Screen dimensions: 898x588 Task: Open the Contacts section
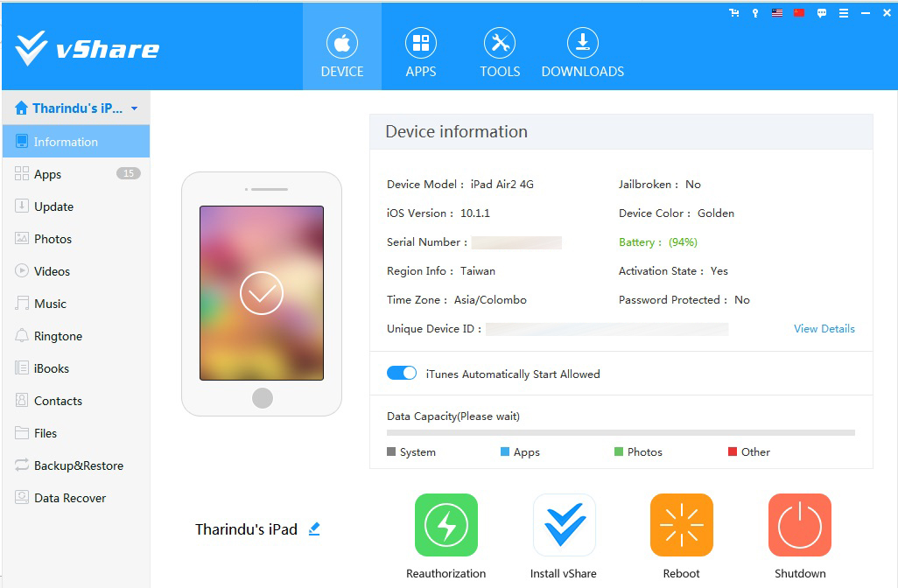pos(76,401)
